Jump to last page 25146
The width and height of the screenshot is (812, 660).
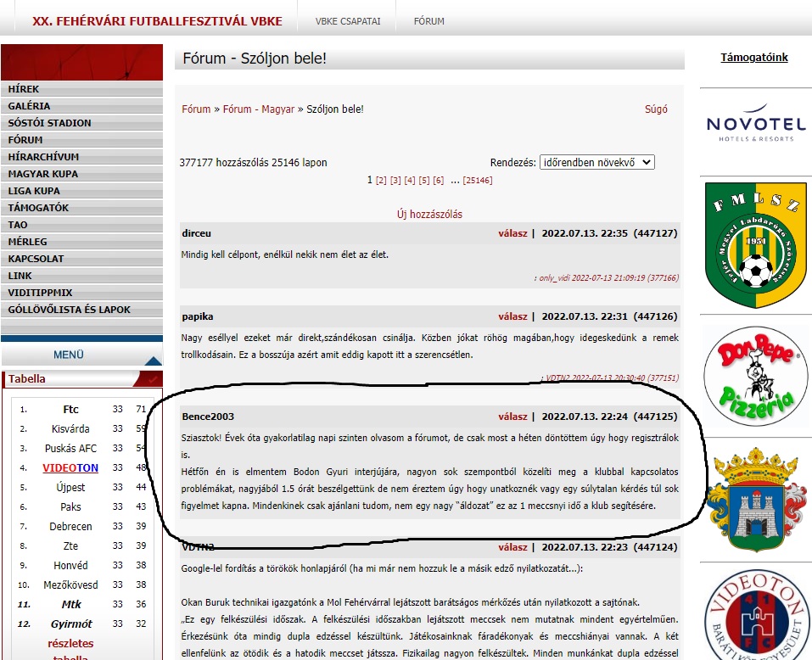click(478, 181)
